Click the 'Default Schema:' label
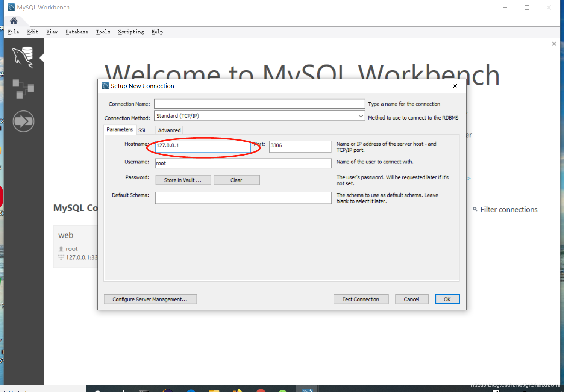 click(130, 195)
